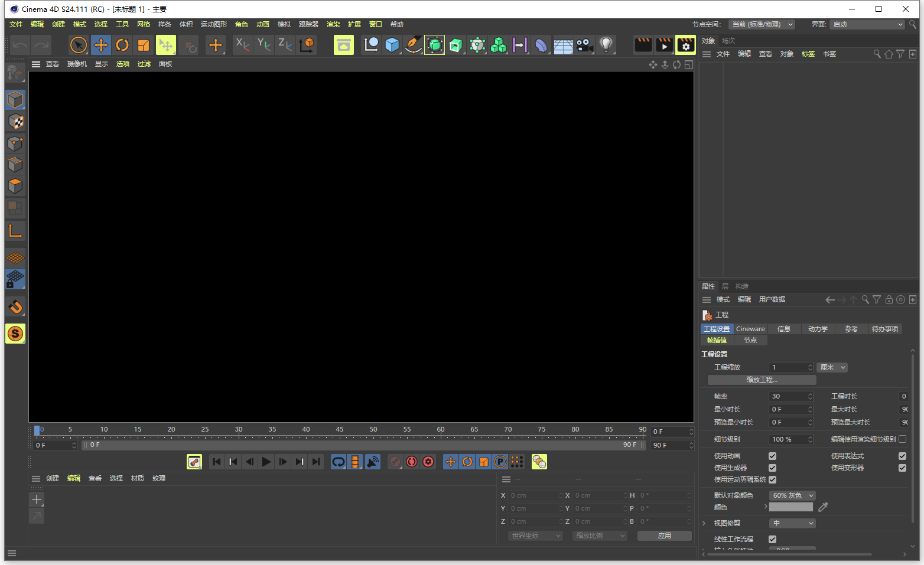Expand the view clipping section

coord(704,523)
